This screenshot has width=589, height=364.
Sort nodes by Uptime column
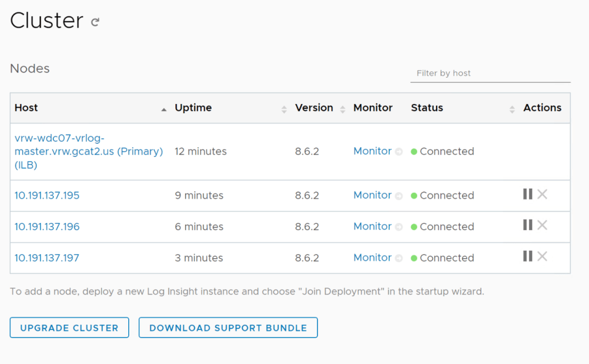tap(284, 109)
